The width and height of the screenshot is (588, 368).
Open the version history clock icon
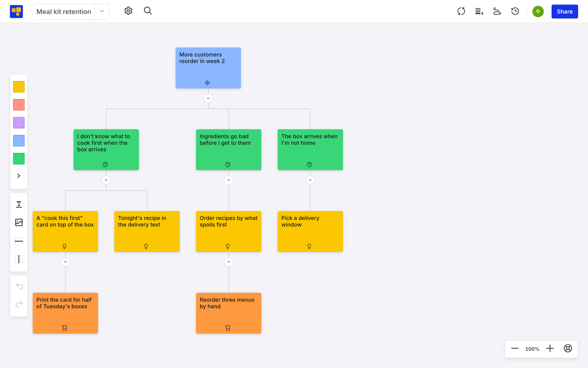pyautogui.click(x=515, y=11)
